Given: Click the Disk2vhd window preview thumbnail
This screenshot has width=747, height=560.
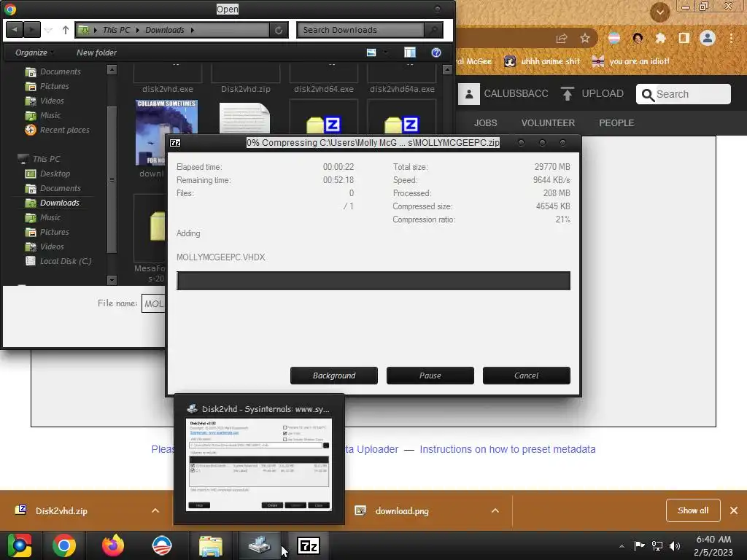Looking at the screenshot, I should (259, 464).
